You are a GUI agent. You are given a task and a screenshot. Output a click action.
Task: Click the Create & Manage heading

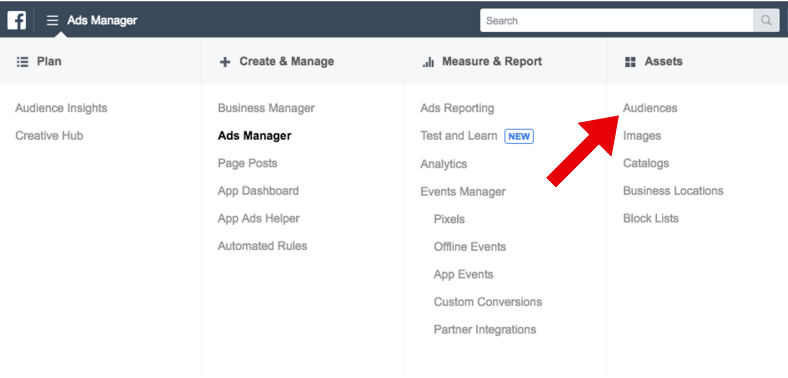coord(286,61)
